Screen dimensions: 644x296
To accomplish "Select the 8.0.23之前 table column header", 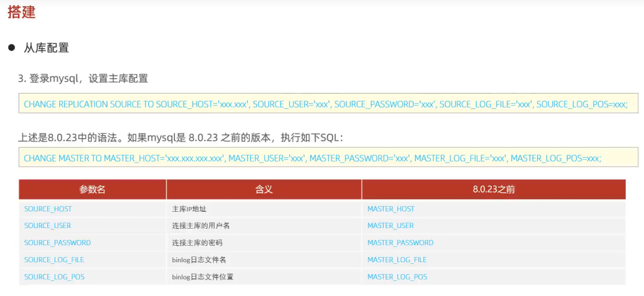I will tap(494, 189).
